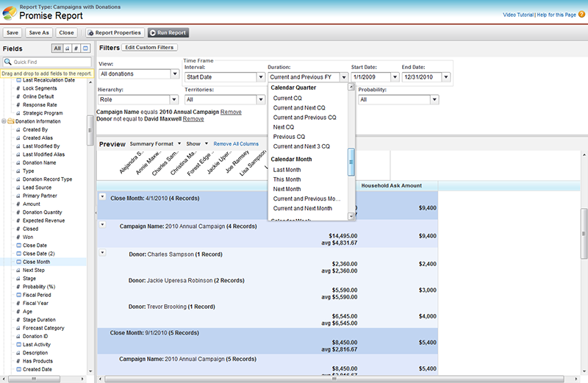Show only text fields filter icon

click(x=68, y=48)
